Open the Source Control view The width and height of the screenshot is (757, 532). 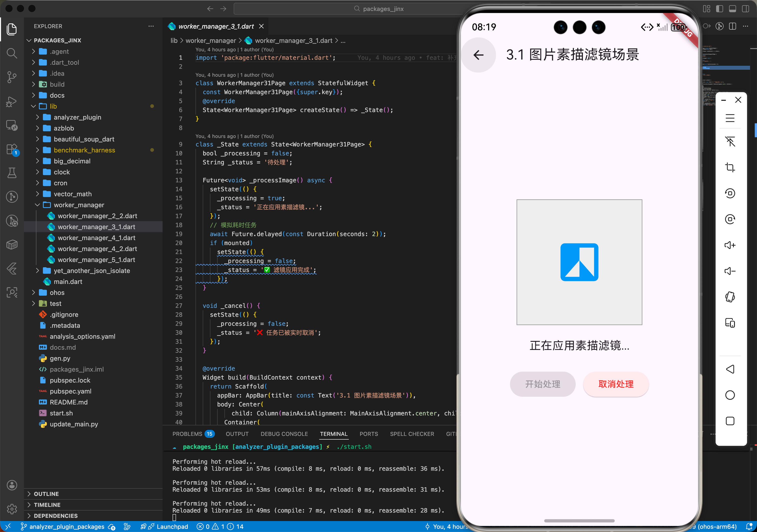12,77
